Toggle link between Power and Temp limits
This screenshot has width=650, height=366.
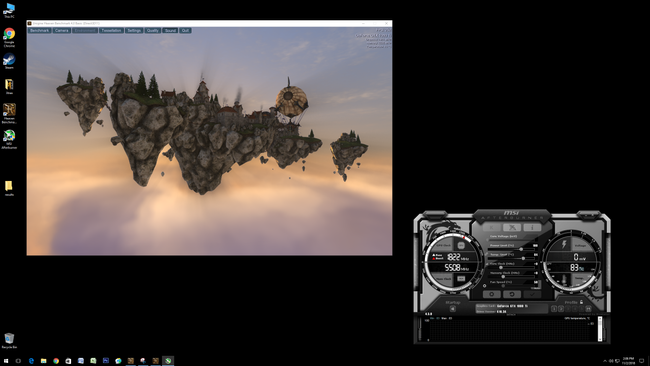tap(486, 254)
